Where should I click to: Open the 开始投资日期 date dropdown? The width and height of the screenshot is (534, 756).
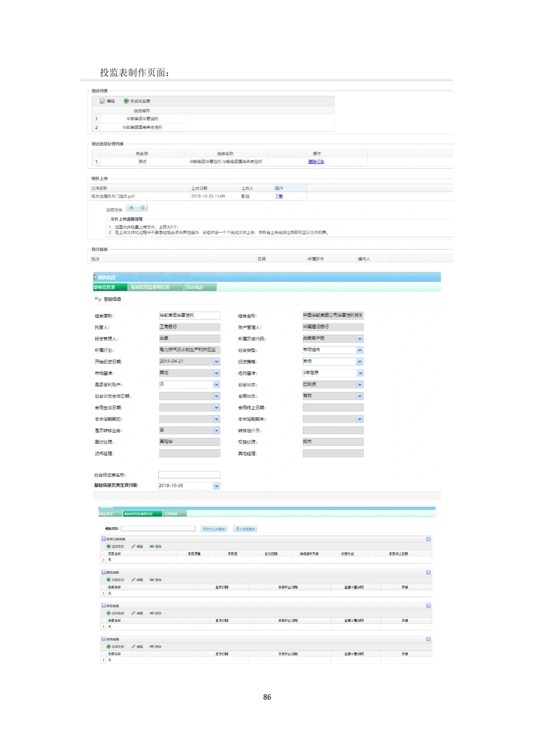pyautogui.click(x=216, y=362)
